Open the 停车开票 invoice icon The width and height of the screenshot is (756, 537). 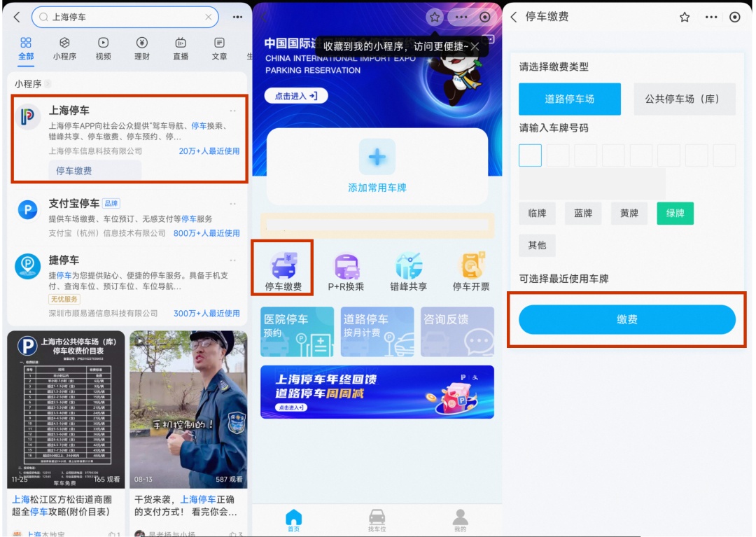pos(471,265)
